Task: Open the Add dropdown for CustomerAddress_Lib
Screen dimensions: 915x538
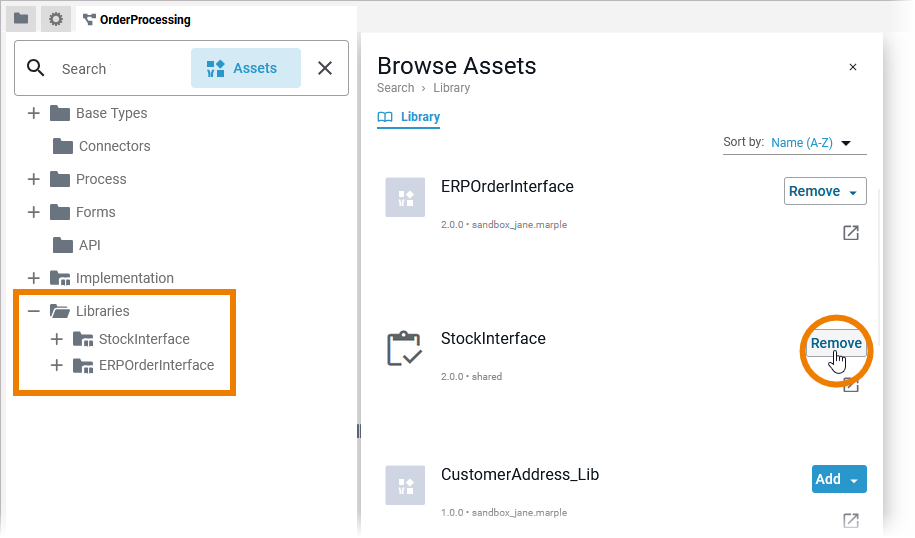Action: (x=854, y=480)
